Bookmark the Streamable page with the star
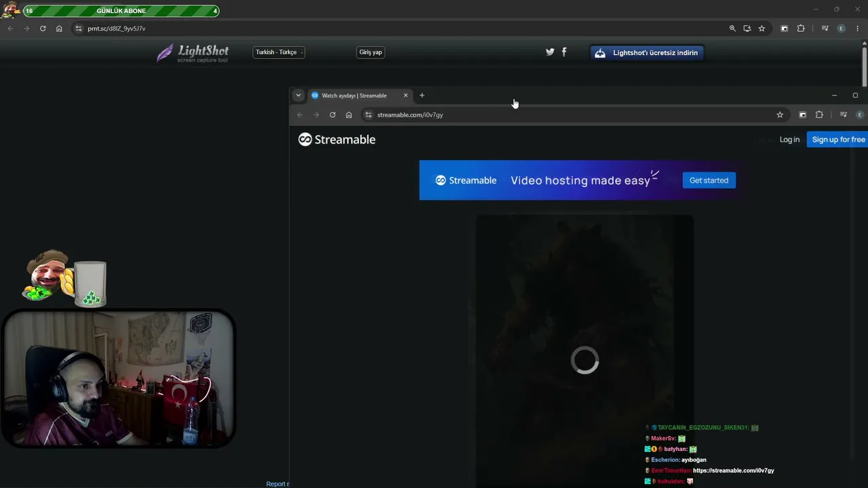 tap(780, 115)
